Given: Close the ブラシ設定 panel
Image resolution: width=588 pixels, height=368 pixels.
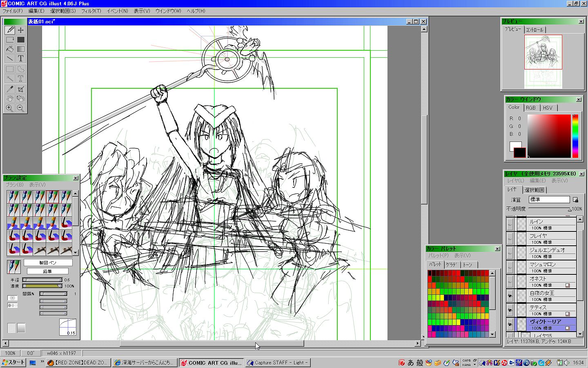Looking at the screenshot, I should [x=76, y=178].
